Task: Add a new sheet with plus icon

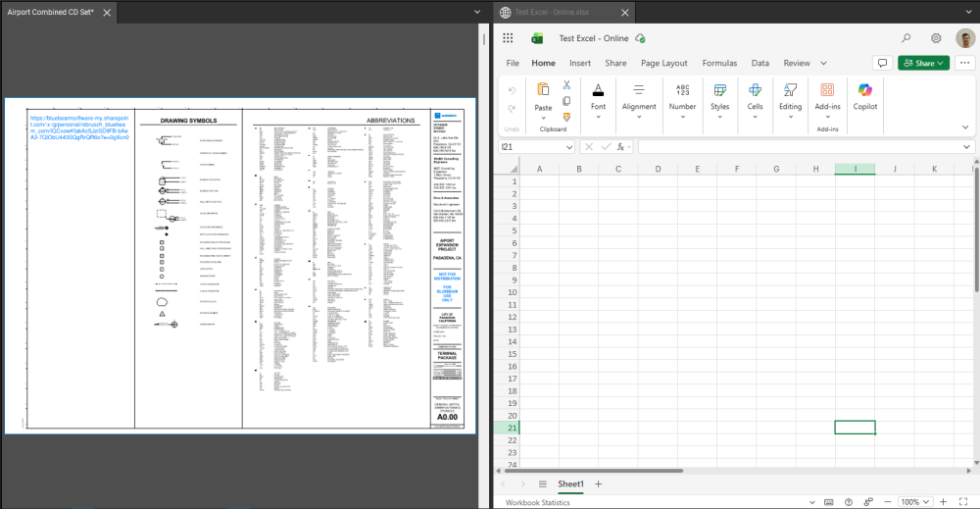Action: [598, 484]
